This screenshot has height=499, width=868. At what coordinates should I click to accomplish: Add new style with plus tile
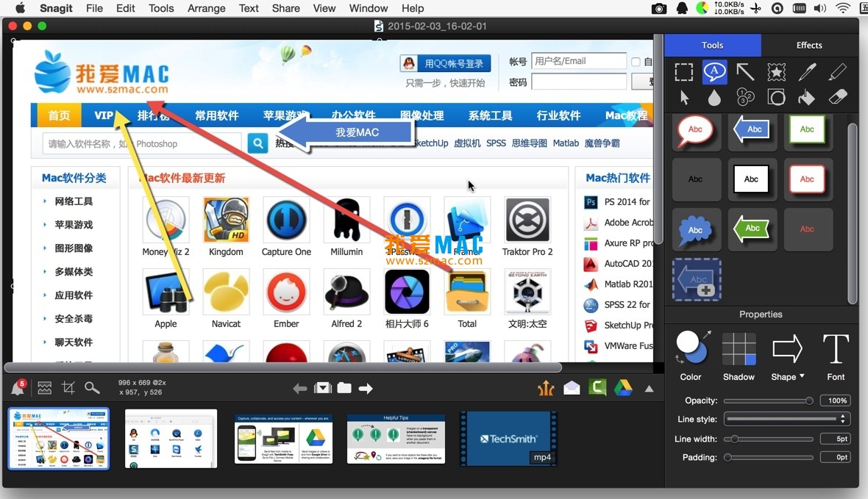(x=697, y=280)
